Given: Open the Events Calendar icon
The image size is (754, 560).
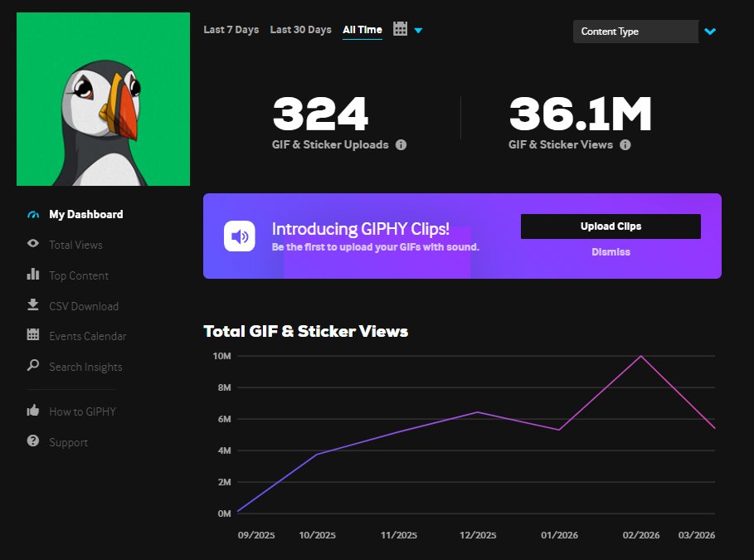Looking at the screenshot, I should click(x=33, y=336).
